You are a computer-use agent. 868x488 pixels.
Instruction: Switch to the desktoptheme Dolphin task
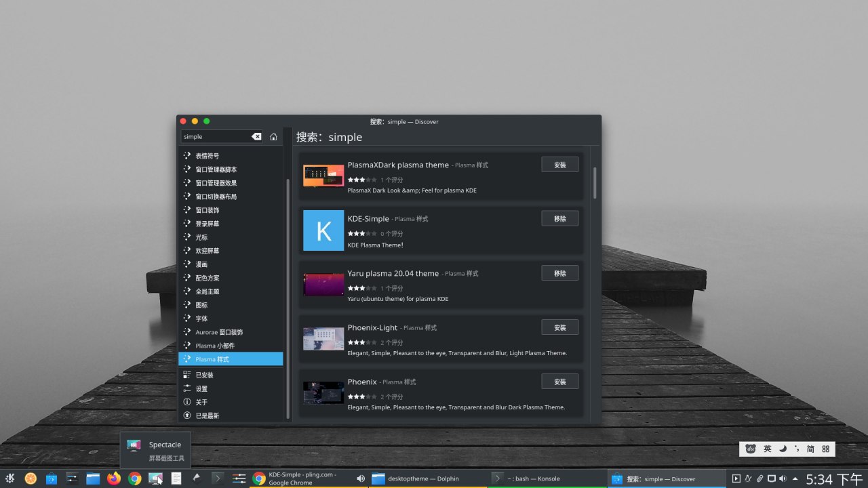tap(429, 479)
